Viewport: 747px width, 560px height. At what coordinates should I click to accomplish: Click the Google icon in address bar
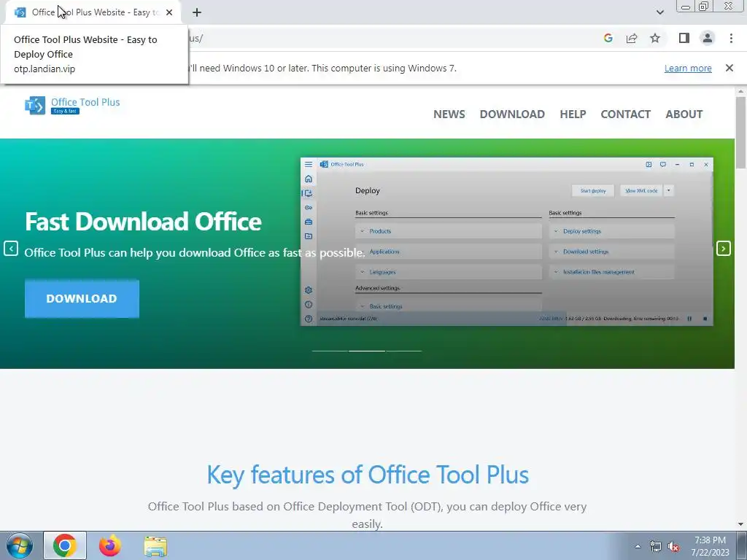coord(608,38)
